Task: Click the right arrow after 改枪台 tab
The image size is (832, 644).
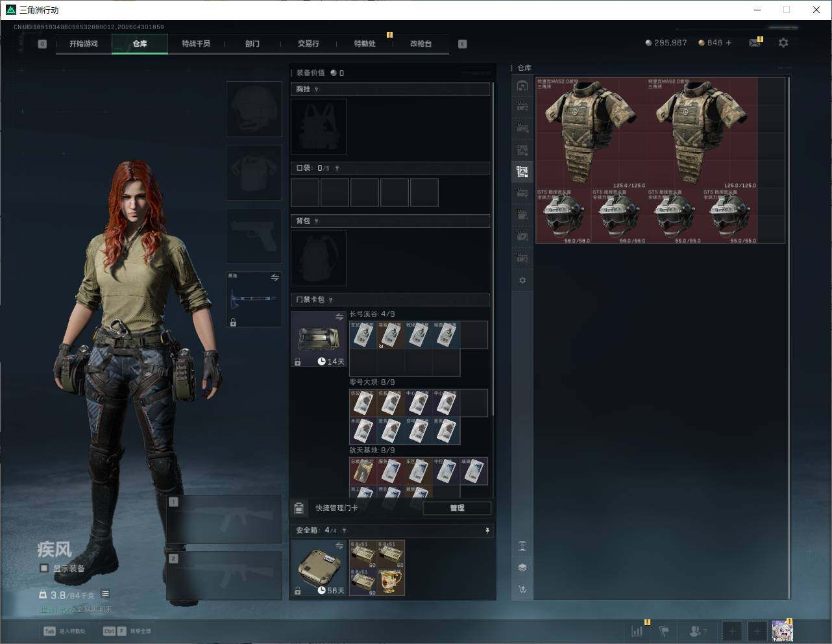Action: (463, 44)
